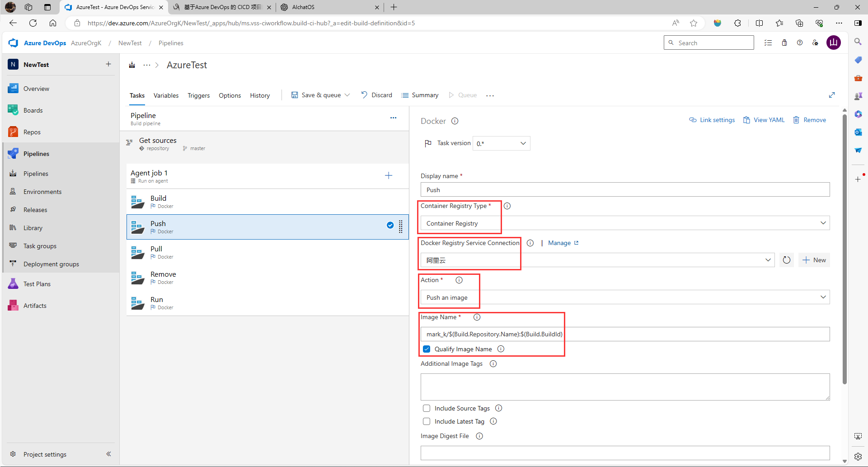Select the Build Docker task
Image resolution: width=868 pixels, height=467 pixels.
click(267, 202)
